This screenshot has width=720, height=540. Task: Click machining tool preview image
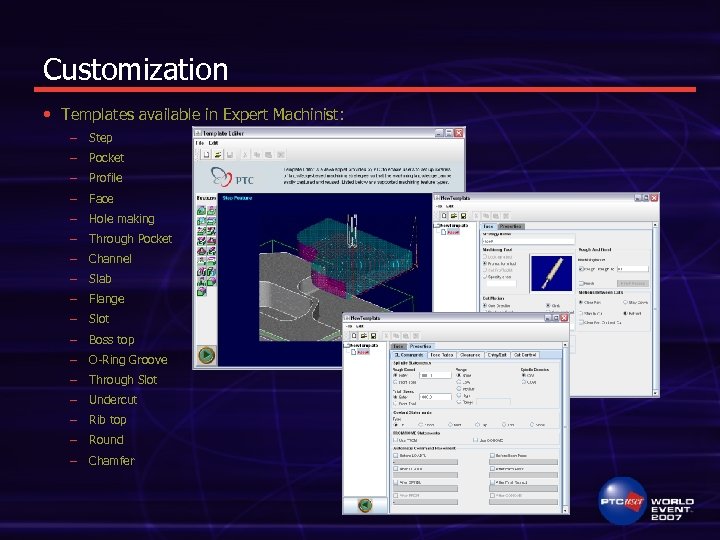(551, 273)
